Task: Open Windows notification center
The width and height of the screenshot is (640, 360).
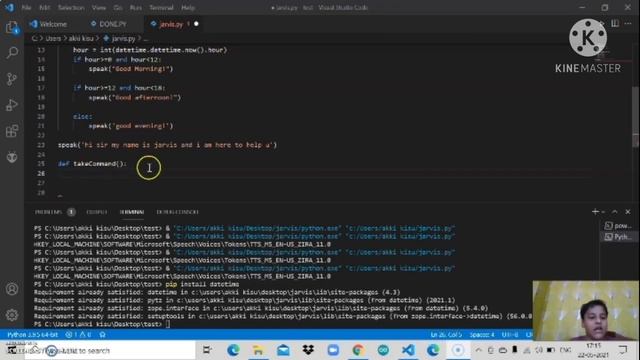Action: 623,350
